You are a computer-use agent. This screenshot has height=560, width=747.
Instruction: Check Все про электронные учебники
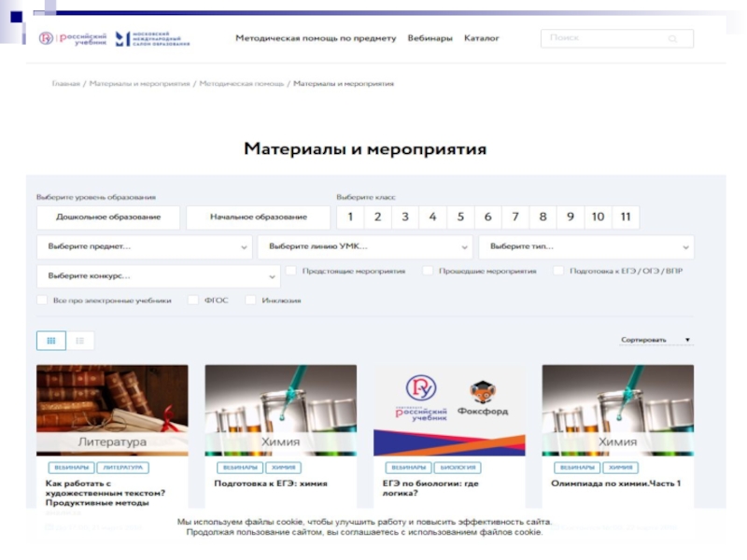tap(42, 300)
